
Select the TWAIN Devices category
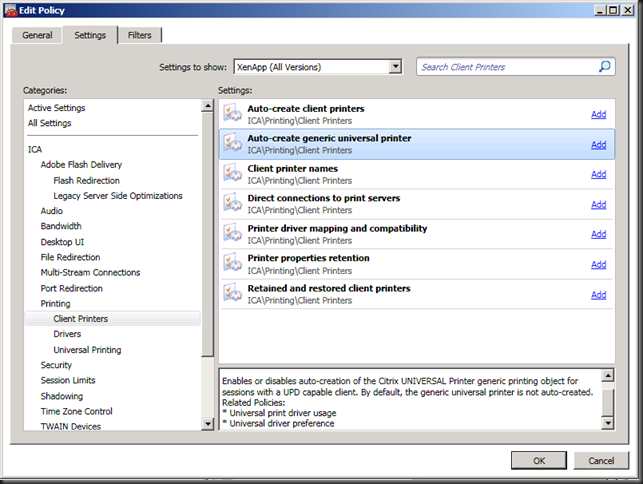tap(71, 427)
